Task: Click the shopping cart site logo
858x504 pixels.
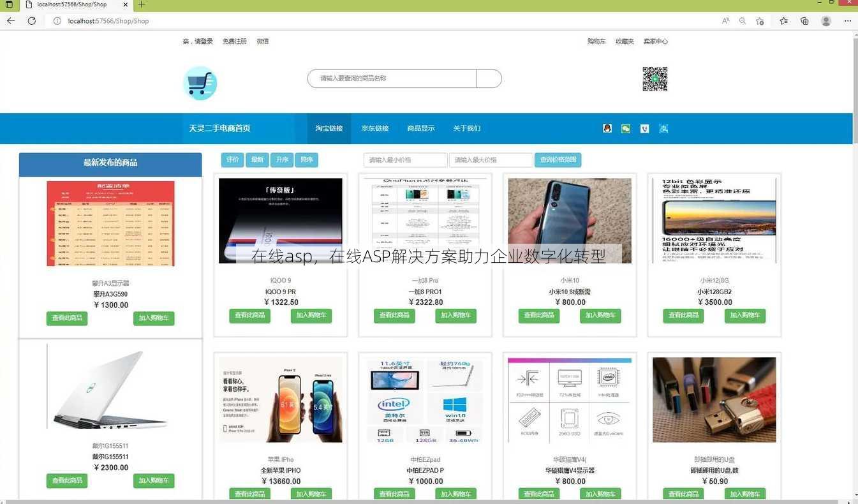Action: pos(200,83)
